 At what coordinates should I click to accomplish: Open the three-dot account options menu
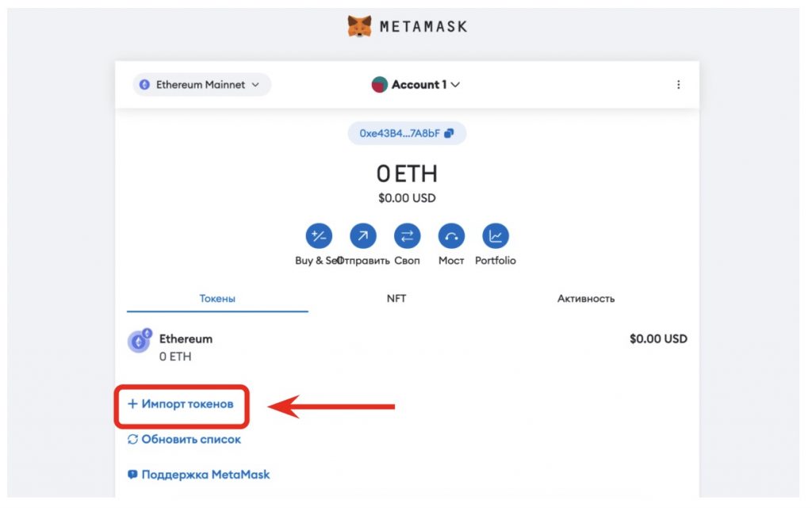coord(679,84)
